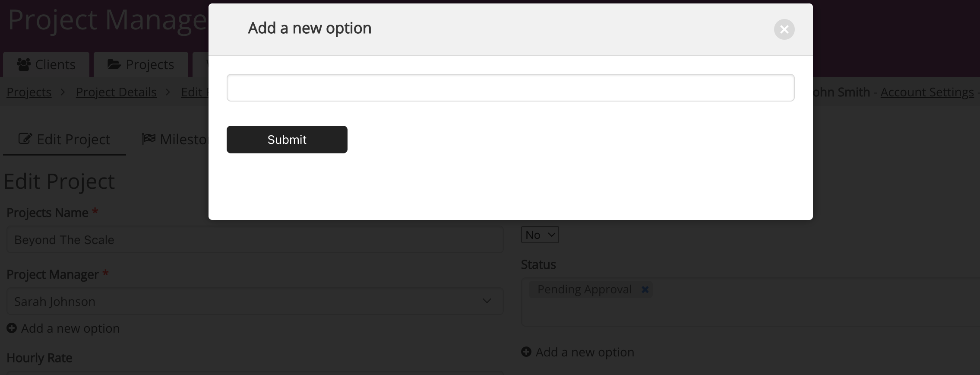Remove the Pending Approval status tag
The image size is (980, 375).
click(x=645, y=289)
